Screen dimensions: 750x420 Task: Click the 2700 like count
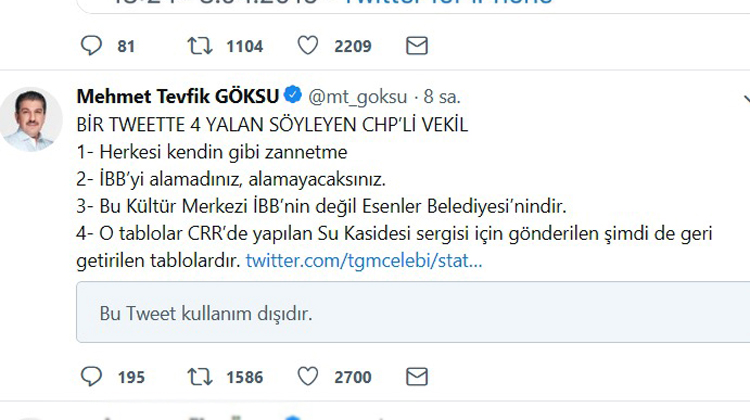point(353,377)
